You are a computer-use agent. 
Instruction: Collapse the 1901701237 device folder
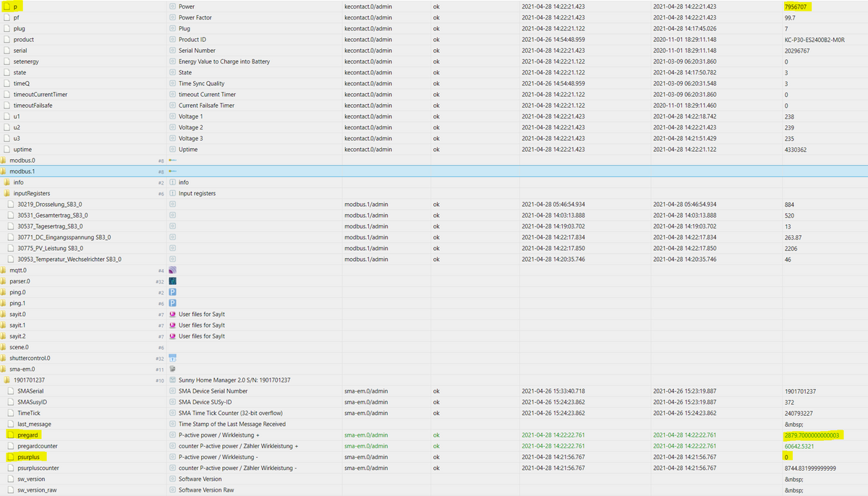pos(7,380)
